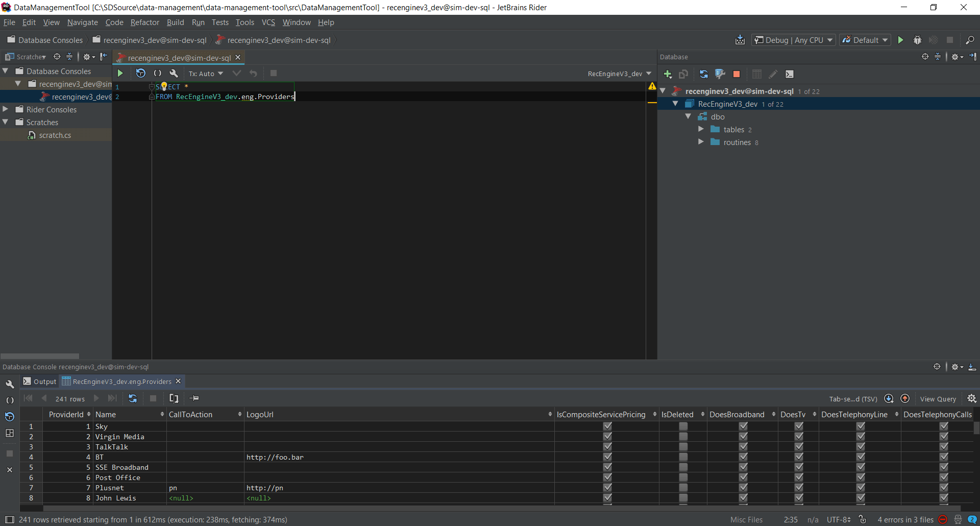980x526 pixels.
Task: Go to last page of results
Action: 112,398
